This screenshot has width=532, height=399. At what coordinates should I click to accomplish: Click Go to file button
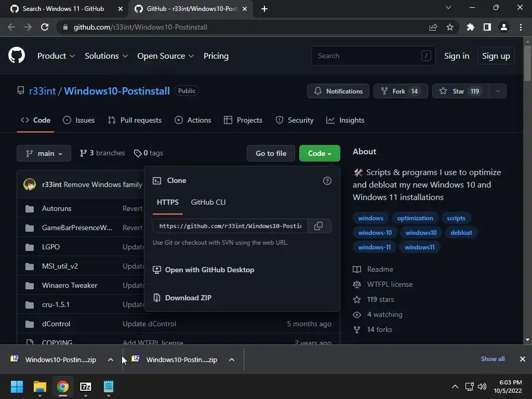pos(271,153)
